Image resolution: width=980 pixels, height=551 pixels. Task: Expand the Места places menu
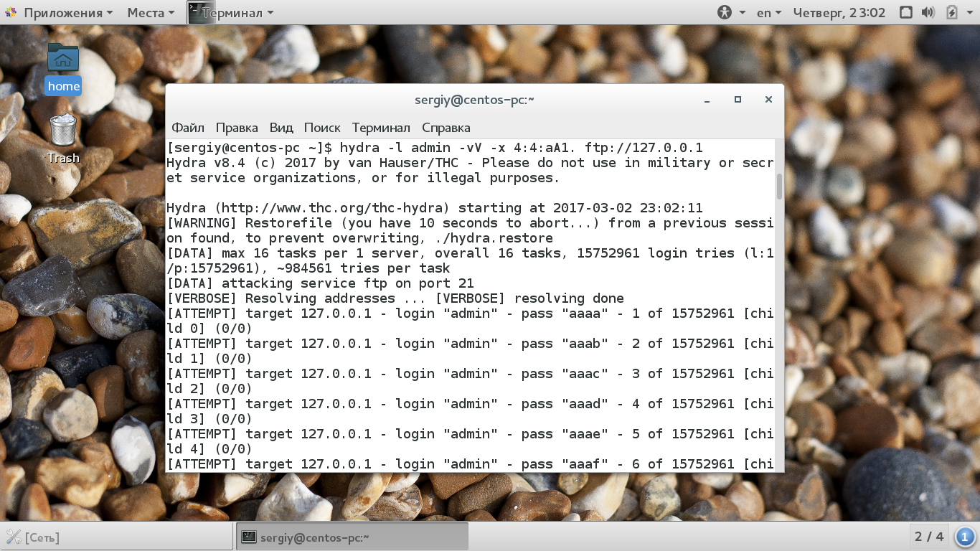pyautogui.click(x=151, y=12)
